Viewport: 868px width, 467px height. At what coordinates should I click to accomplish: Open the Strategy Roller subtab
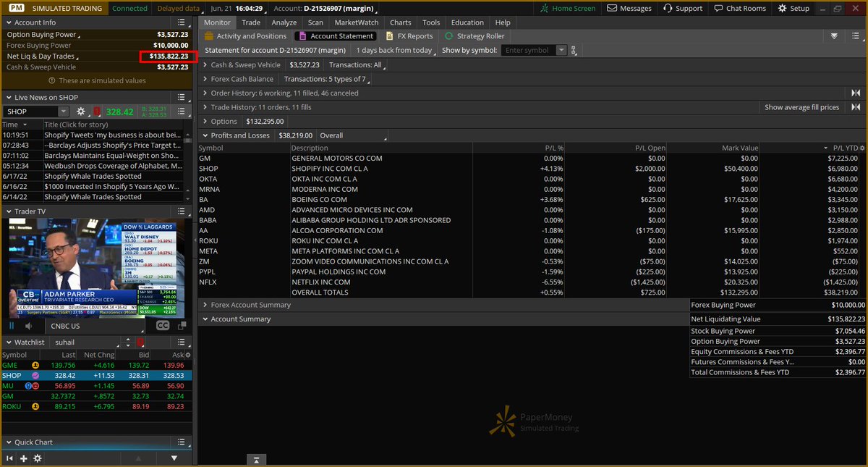[x=475, y=36]
